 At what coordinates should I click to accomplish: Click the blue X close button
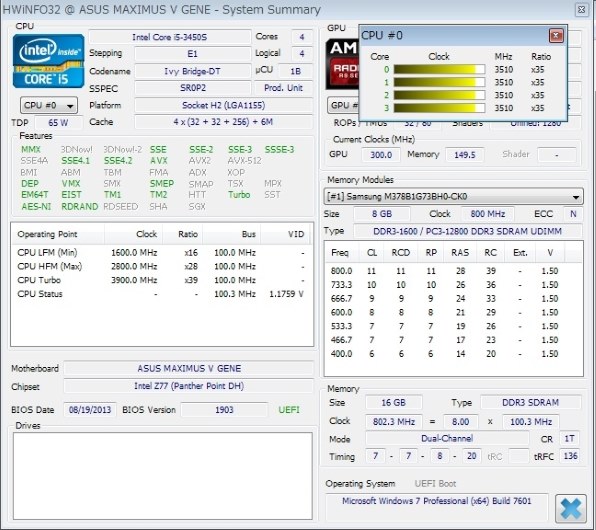pos(570,508)
